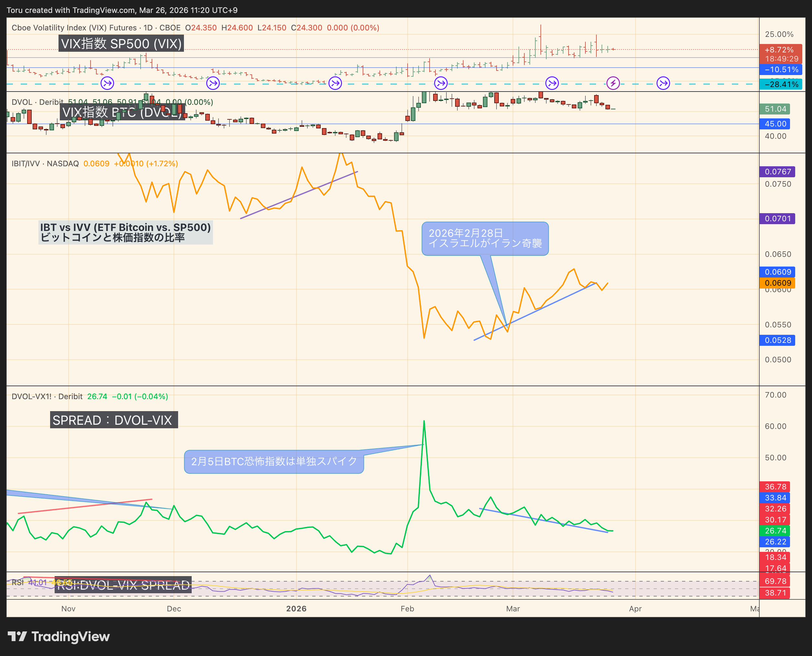Select the Israel-Iran attack annotation callout

(486, 239)
